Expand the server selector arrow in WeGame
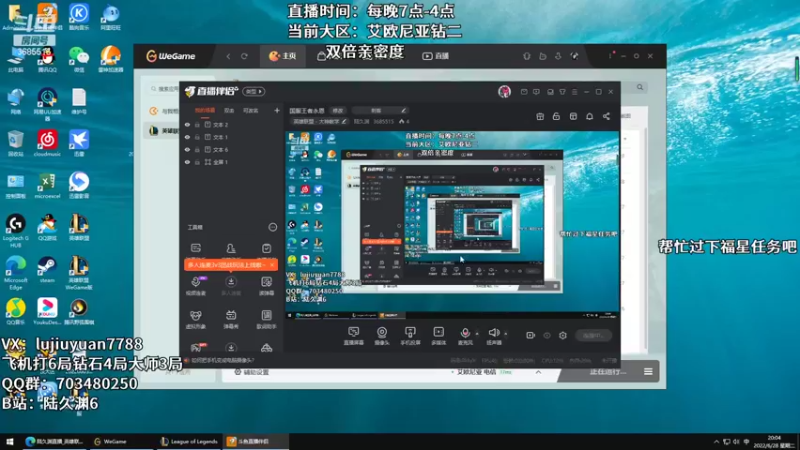 (538, 372)
